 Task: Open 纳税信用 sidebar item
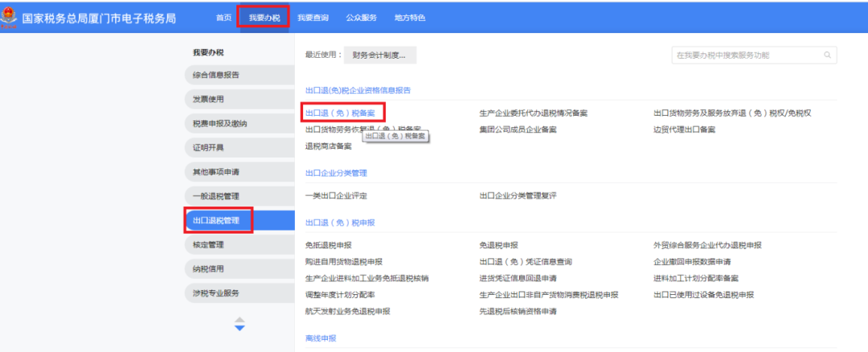(240, 269)
